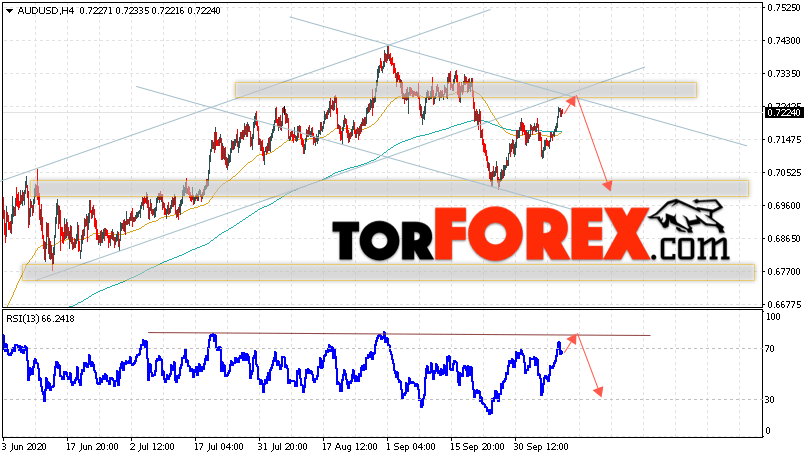Click the 0.73350 price axis label
The width and height of the screenshot is (808, 458).
tap(784, 74)
